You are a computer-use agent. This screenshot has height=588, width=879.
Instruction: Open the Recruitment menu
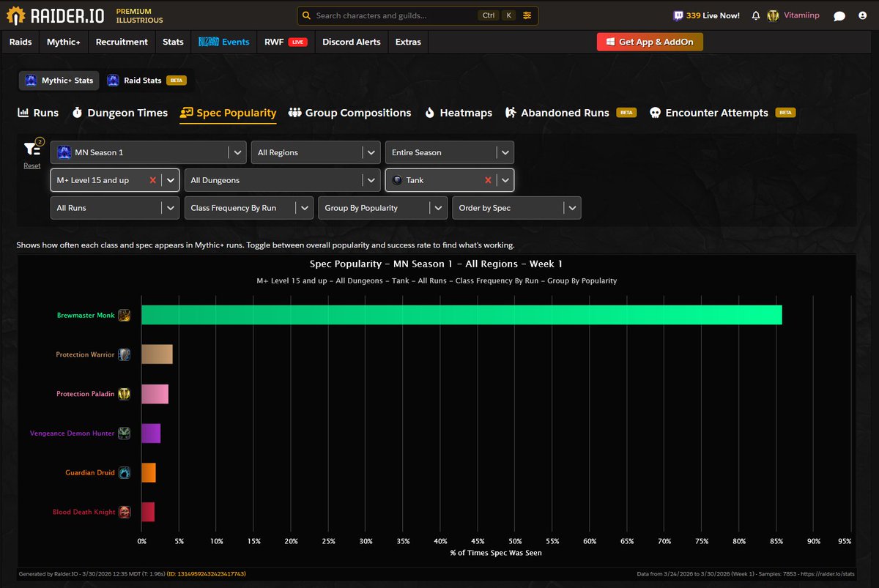tap(122, 42)
